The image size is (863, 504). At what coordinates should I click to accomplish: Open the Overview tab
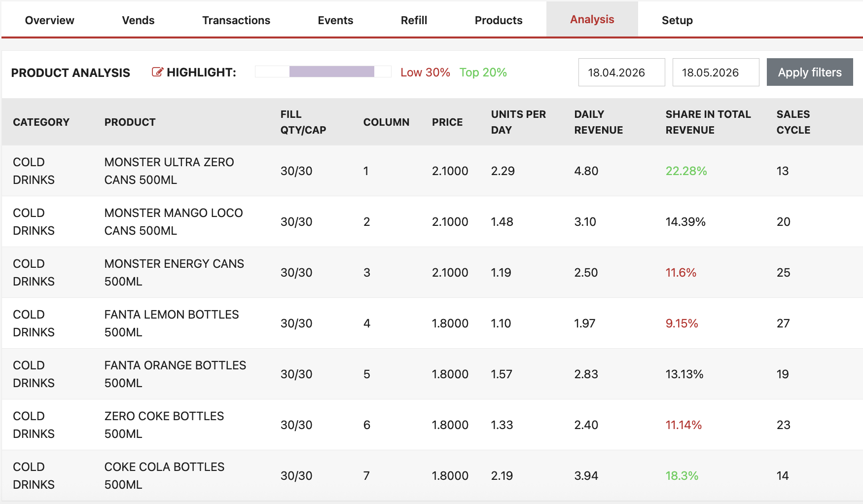pos(49,20)
